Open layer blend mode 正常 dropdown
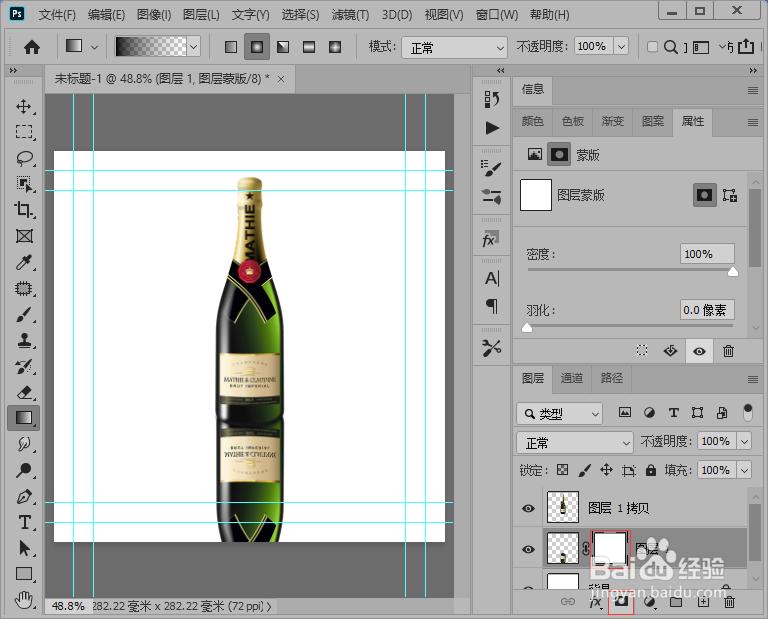This screenshot has width=768, height=619. click(575, 443)
